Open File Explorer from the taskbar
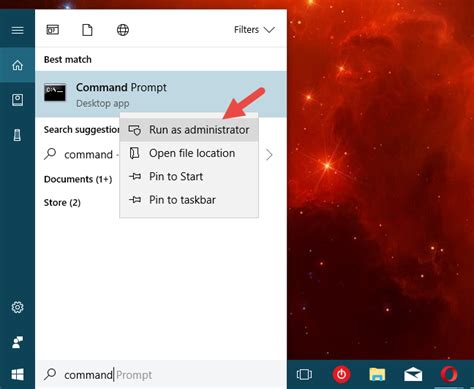Viewport: 474px width, 389px height. (x=377, y=374)
